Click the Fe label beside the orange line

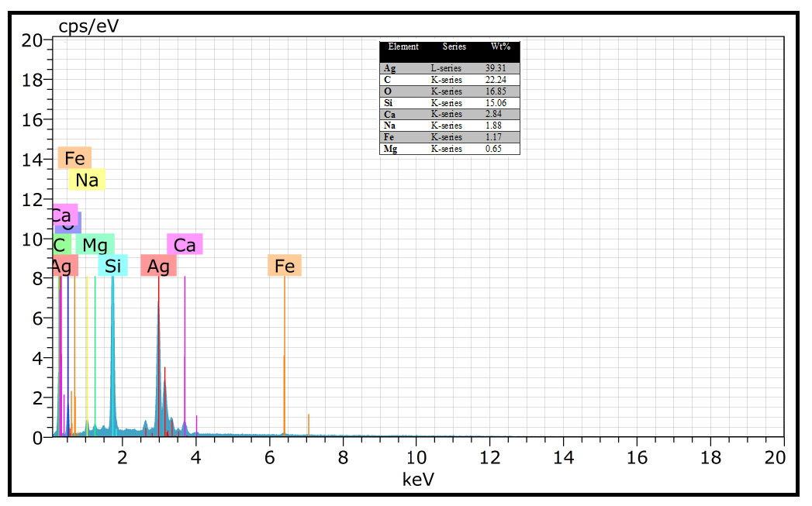point(285,266)
